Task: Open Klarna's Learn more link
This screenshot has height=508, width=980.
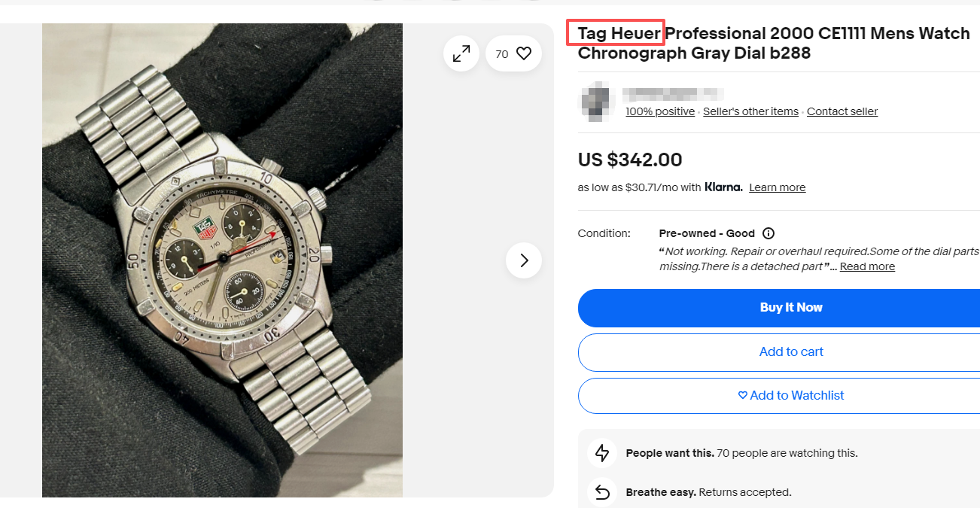Action: [777, 187]
